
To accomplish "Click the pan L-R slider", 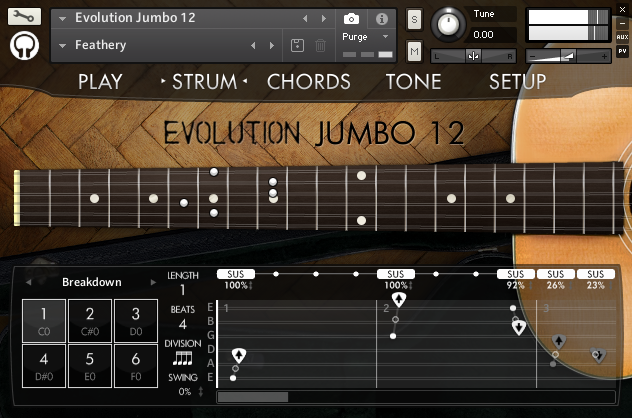I will pos(473,56).
